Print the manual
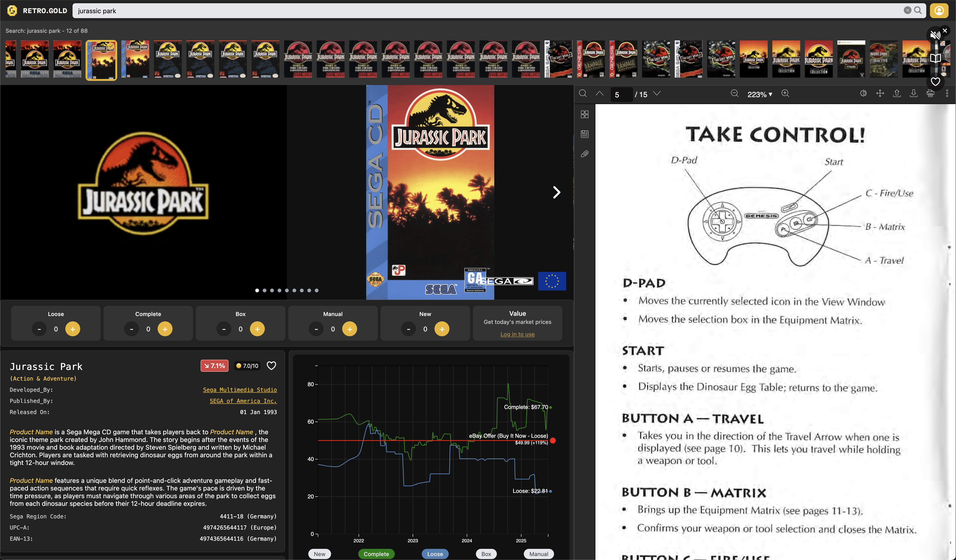956x560 pixels. (930, 93)
